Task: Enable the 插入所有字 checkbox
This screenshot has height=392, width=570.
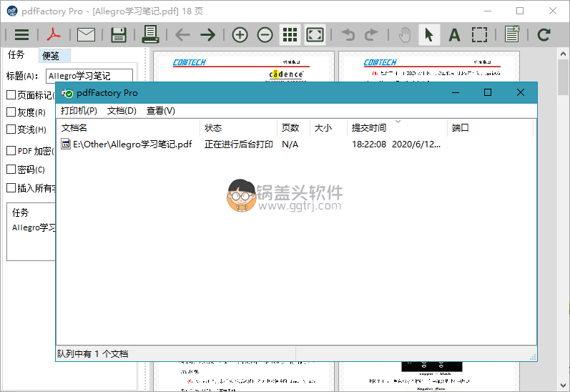Action: pyautogui.click(x=11, y=187)
